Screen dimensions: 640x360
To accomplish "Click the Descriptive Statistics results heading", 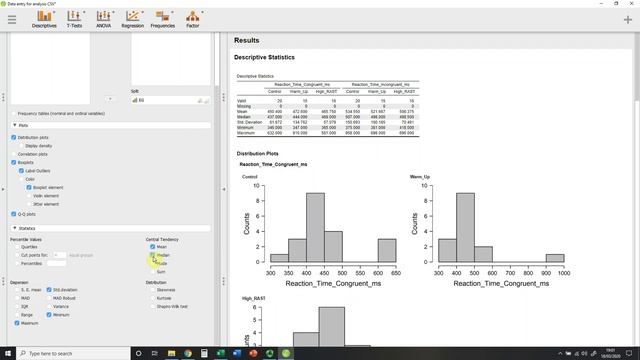I will pos(264,57).
